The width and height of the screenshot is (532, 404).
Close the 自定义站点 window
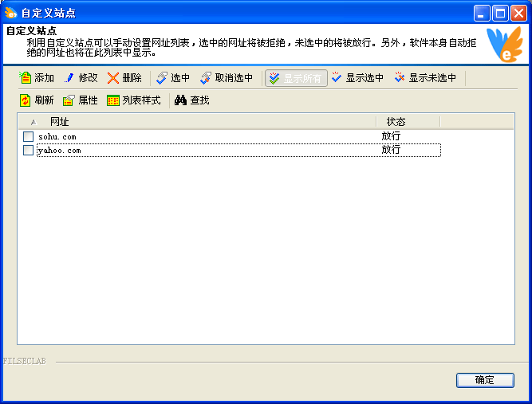click(x=518, y=13)
